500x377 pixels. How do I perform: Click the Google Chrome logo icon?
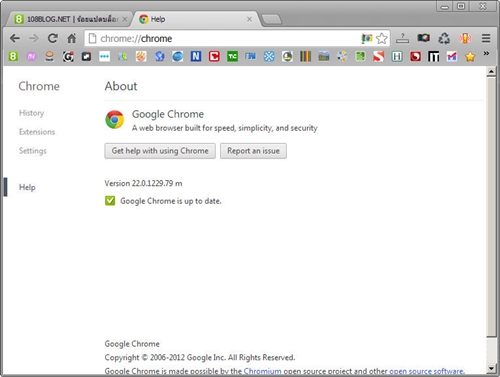pyautogui.click(x=115, y=120)
